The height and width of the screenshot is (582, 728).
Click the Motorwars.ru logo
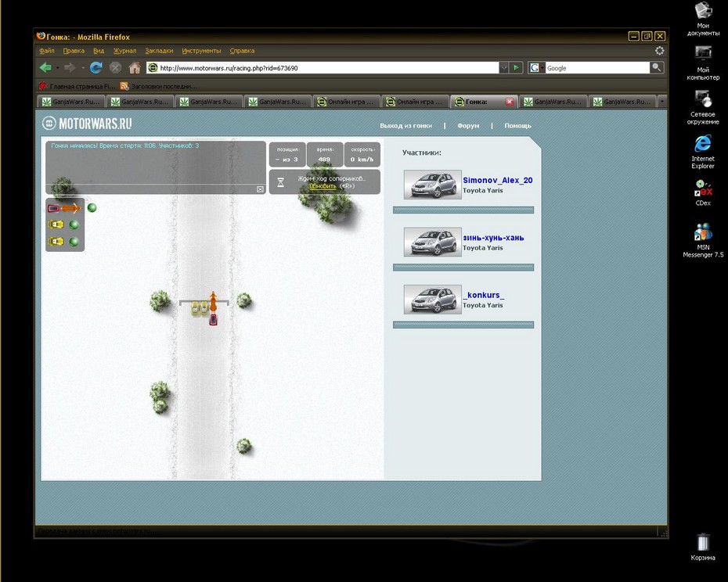click(87, 124)
